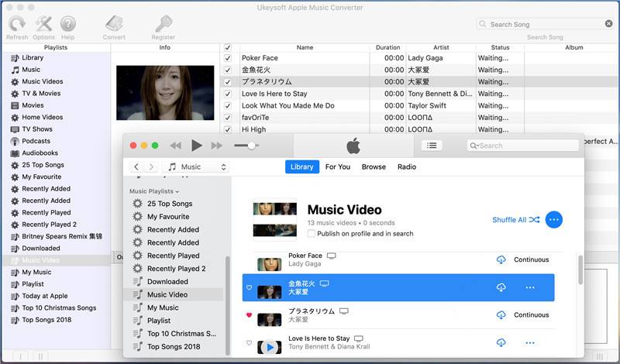Click Shuffle All link
620x364 pixels.
click(x=516, y=220)
